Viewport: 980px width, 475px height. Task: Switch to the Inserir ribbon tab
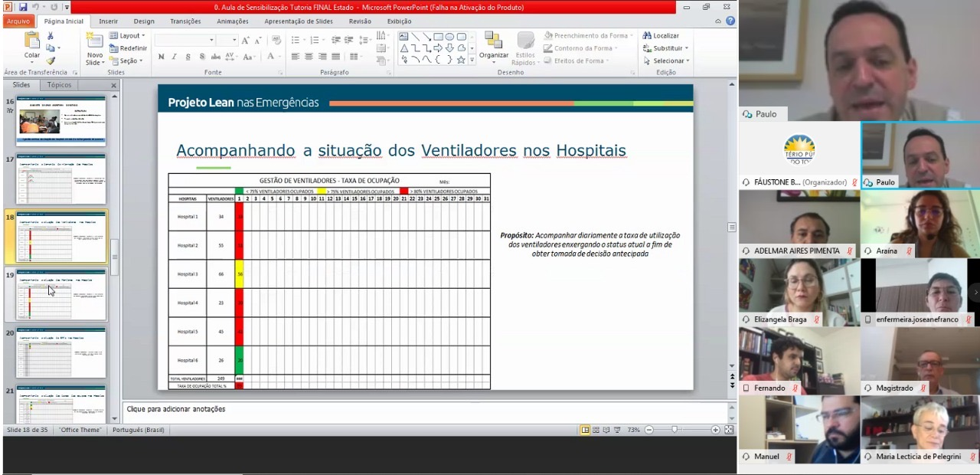click(x=108, y=21)
